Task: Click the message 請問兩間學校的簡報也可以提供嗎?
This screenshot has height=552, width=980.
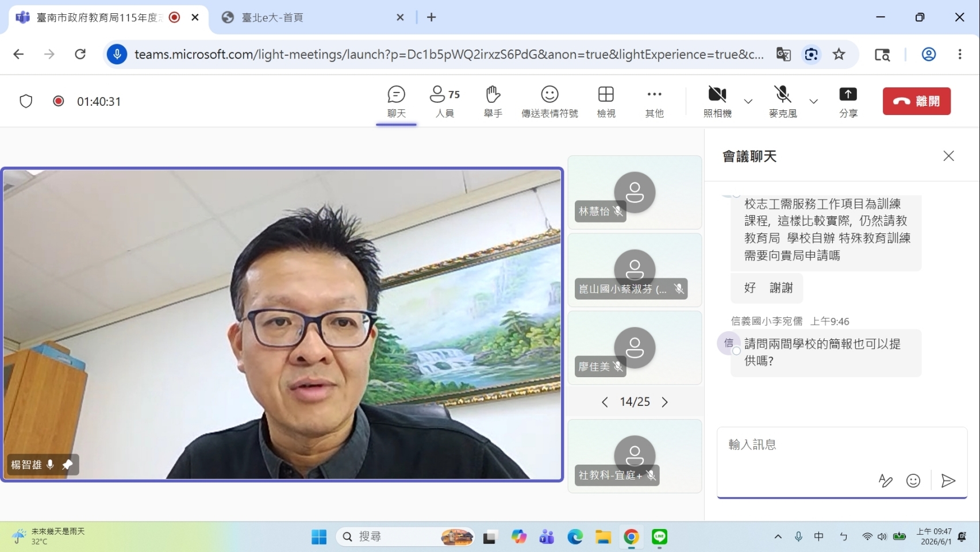Action: coord(826,352)
